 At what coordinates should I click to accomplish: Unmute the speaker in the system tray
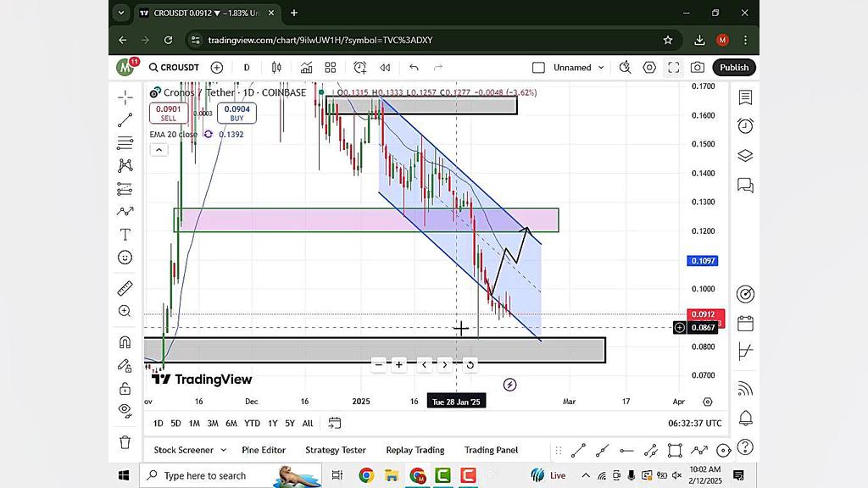[x=676, y=475]
